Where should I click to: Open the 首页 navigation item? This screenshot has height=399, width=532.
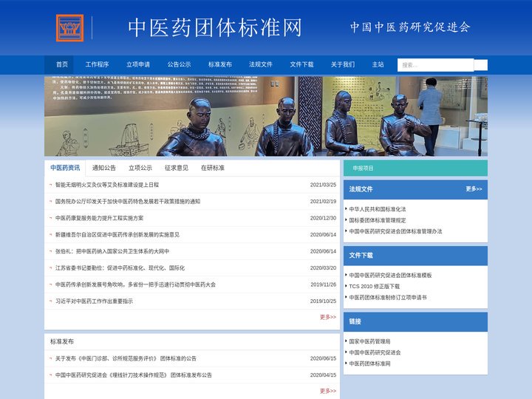click(62, 64)
